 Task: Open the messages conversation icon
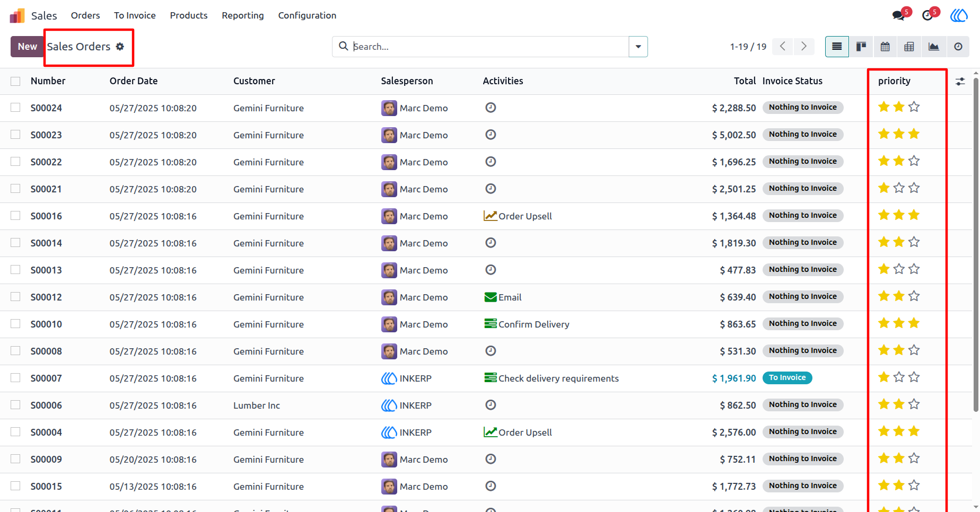point(899,15)
